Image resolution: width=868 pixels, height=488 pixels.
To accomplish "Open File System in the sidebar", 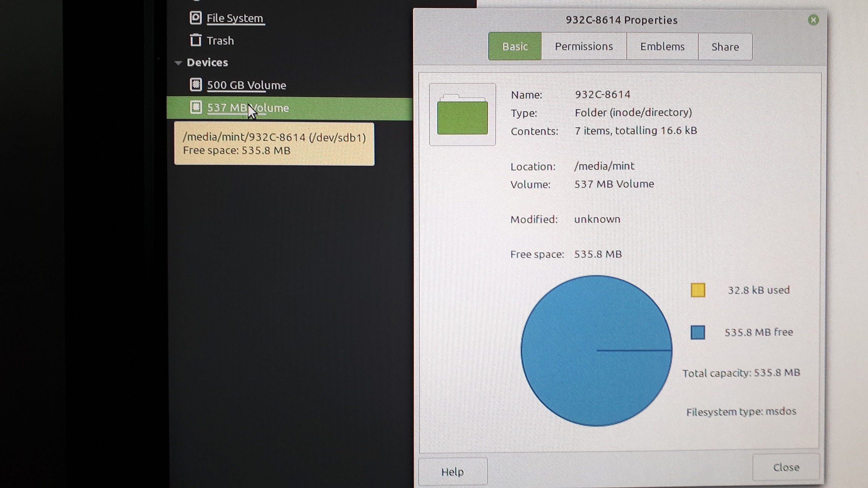I will (235, 18).
